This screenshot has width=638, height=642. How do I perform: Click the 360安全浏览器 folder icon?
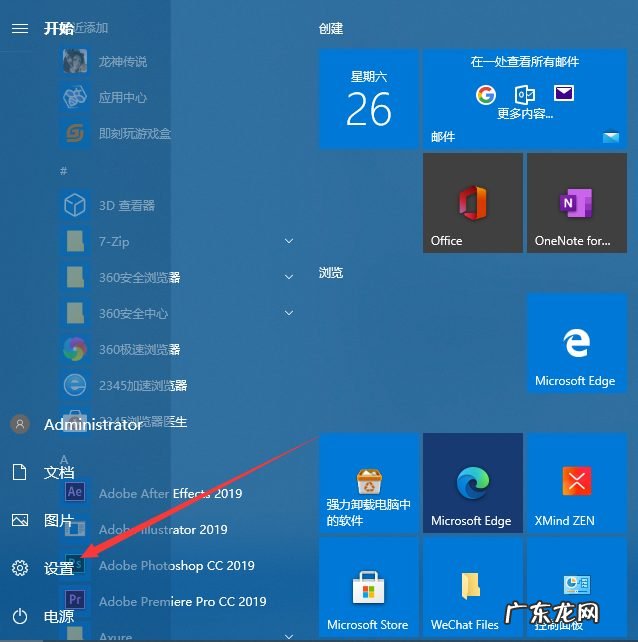pyautogui.click(x=75, y=277)
